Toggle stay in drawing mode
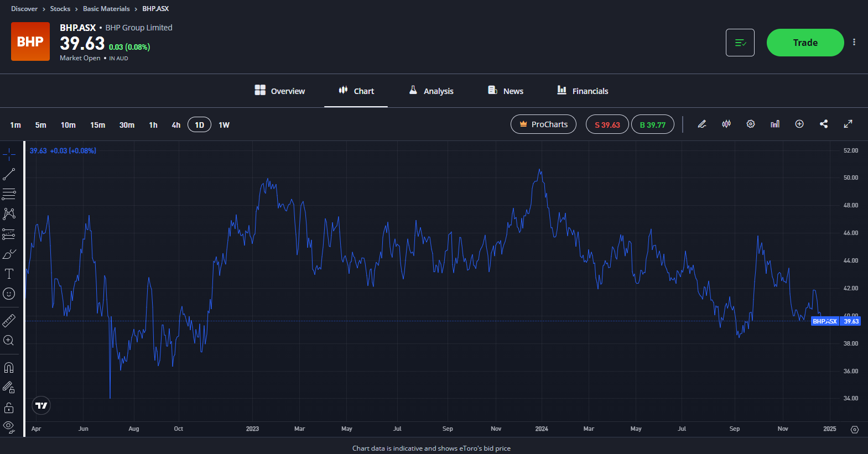 pyautogui.click(x=9, y=388)
